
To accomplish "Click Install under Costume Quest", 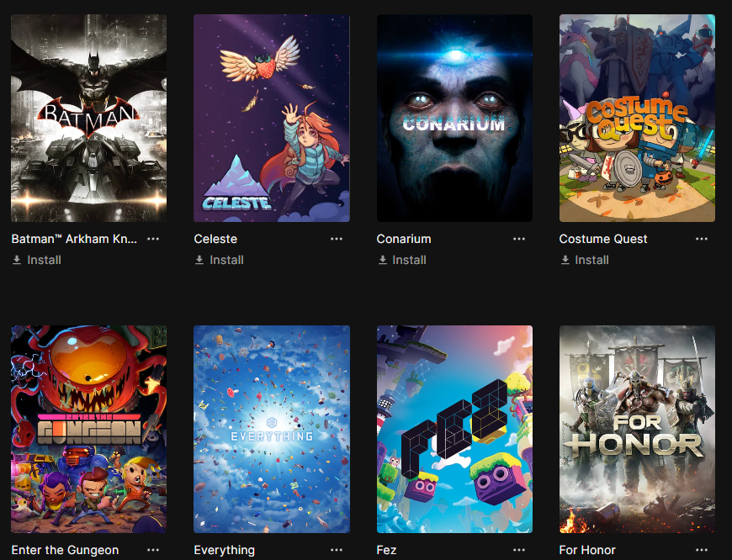I will click(585, 260).
